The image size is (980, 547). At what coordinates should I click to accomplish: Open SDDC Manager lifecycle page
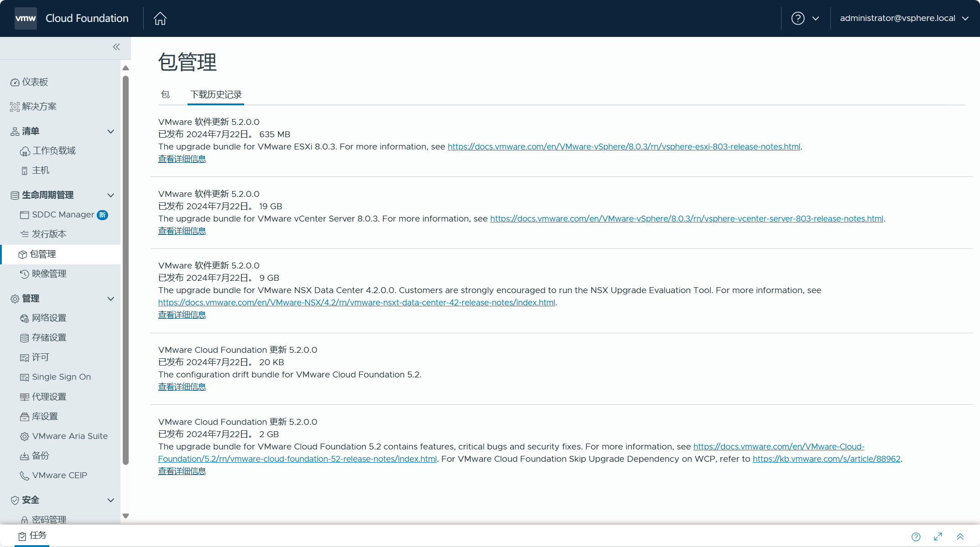tap(64, 214)
